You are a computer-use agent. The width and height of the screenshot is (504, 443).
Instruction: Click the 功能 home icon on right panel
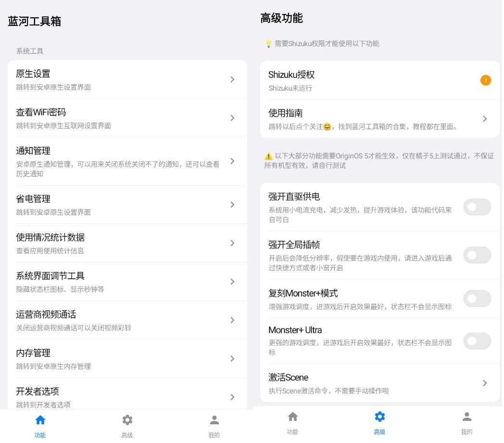click(293, 417)
